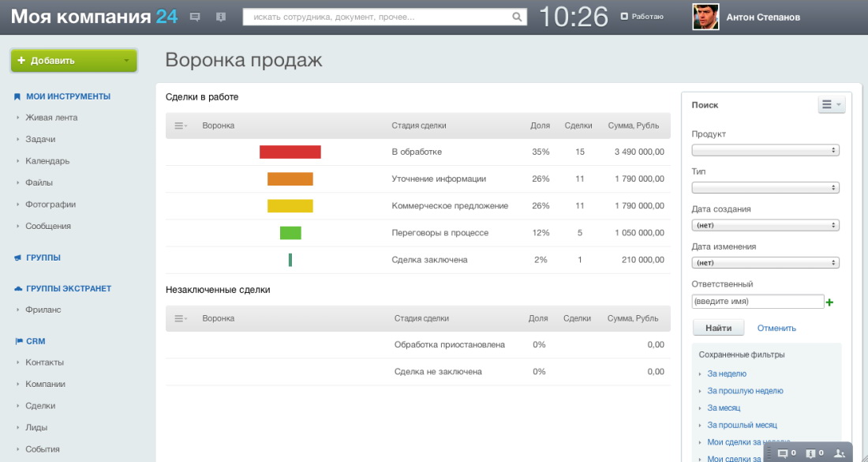The image size is (868, 462).
Task: Click the red В обработке funnel bar
Action: point(290,152)
